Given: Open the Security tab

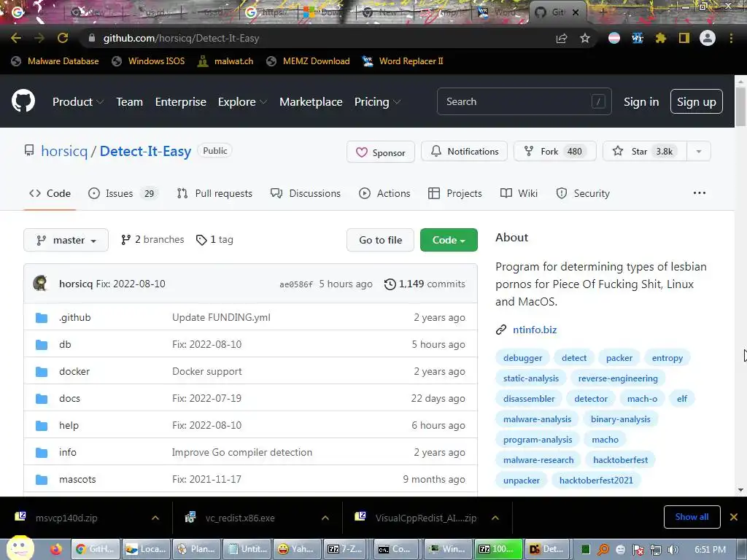Looking at the screenshot, I should (x=583, y=193).
